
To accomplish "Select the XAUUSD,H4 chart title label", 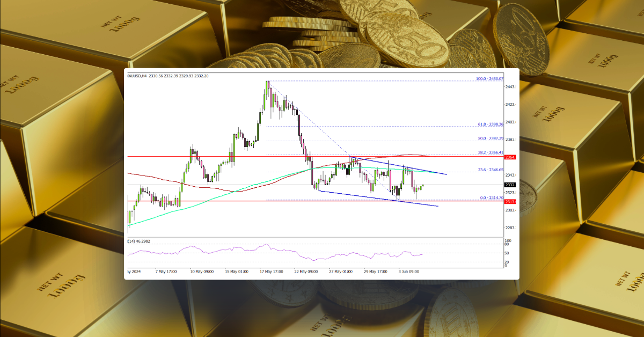I will point(138,76).
